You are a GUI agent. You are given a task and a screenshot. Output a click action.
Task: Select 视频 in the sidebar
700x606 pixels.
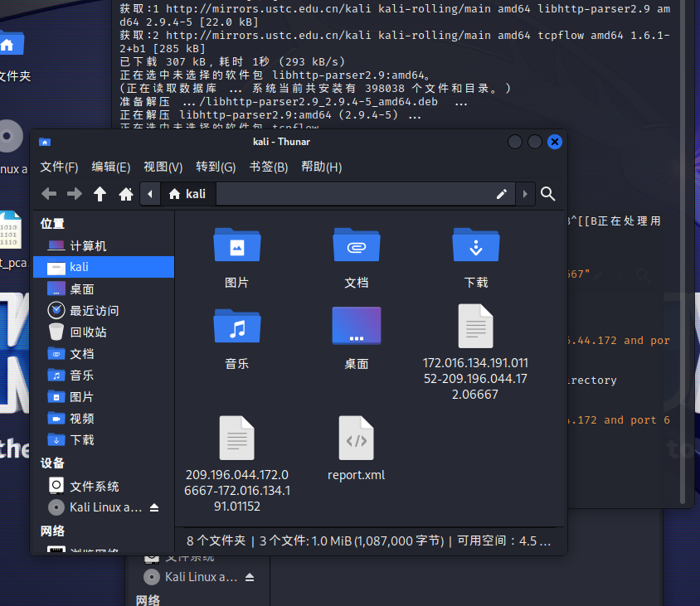pos(104,419)
